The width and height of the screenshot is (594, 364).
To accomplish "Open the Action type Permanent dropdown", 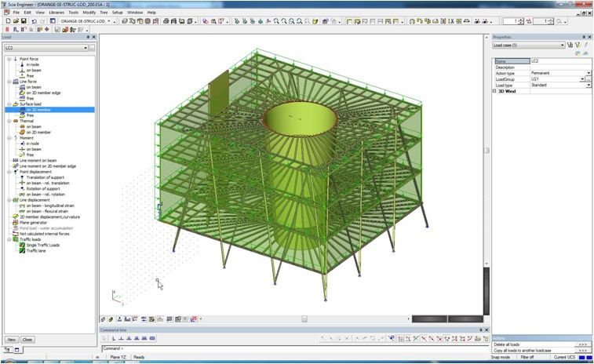I will click(589, 73).
